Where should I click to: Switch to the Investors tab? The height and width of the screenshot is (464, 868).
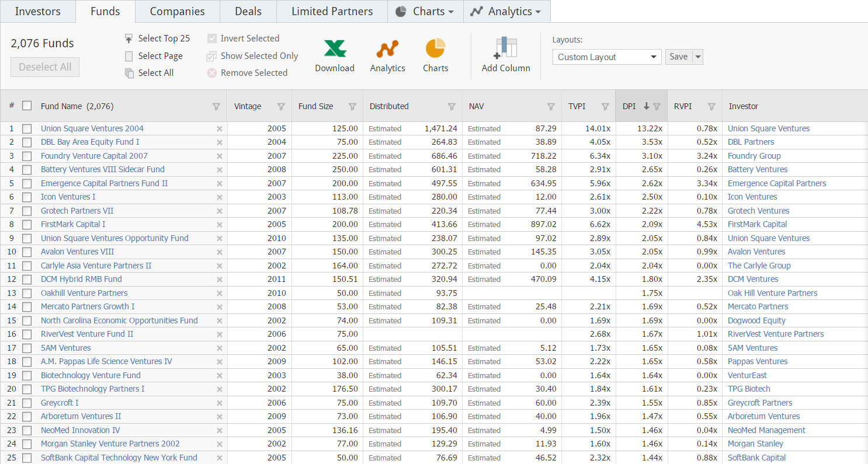38,11
